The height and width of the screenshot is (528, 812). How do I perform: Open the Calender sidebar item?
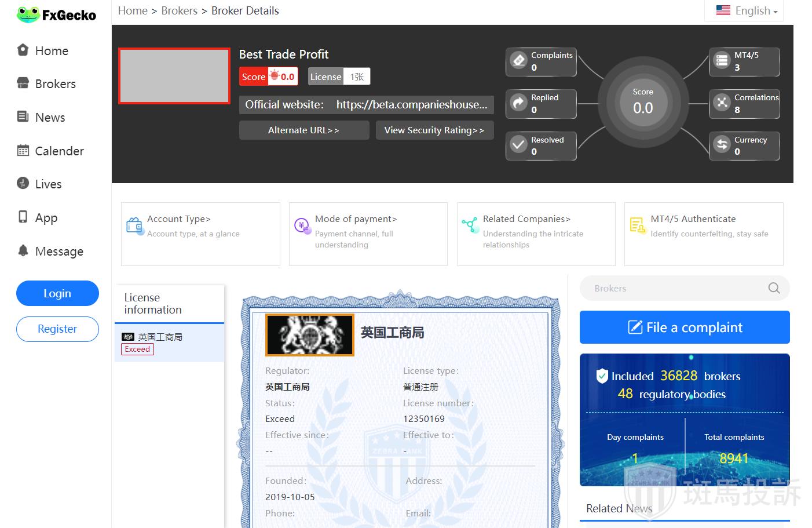[x=59, y=151]
